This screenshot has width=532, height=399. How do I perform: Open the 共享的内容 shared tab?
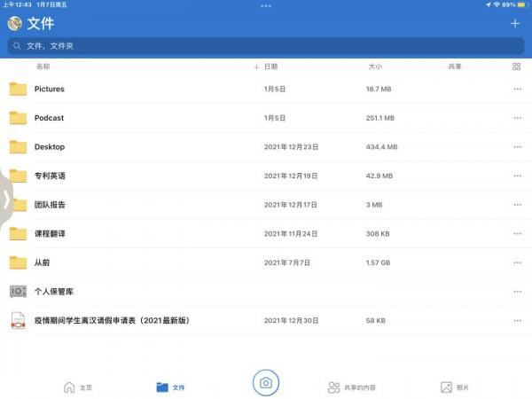point(352,387)
